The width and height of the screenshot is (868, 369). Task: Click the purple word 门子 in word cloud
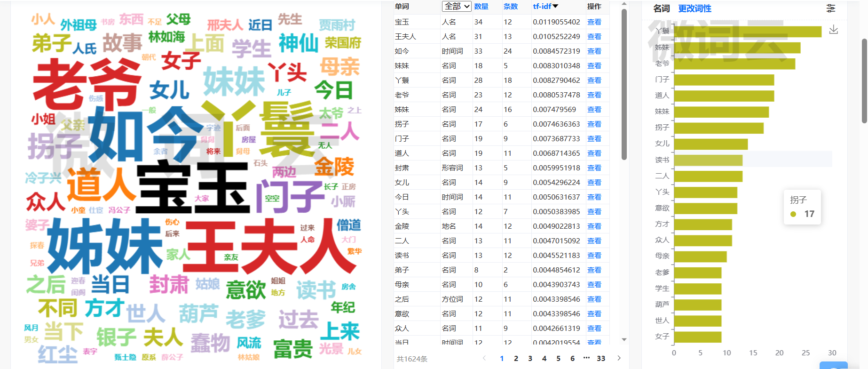pos(290,196)
